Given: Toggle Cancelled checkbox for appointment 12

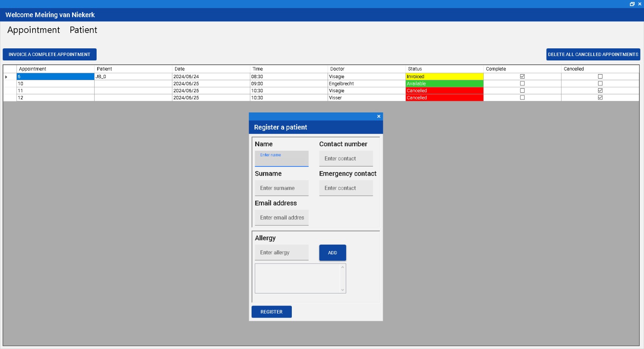Looking at the screenshot, I should [600, 98].
